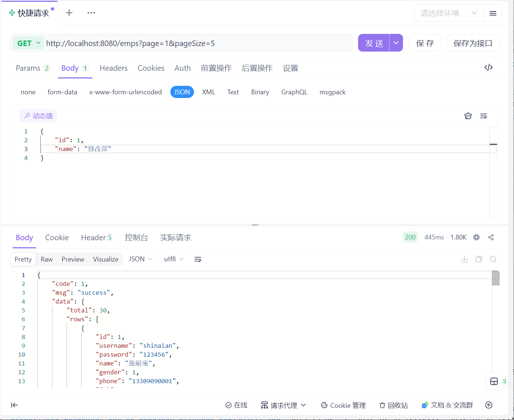
Task: Toggle word wrap in response body viewer
Action: coord(198,259)
